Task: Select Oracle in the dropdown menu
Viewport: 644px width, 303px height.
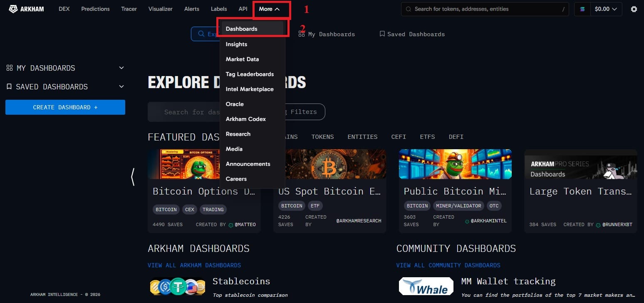Action: 235,104
